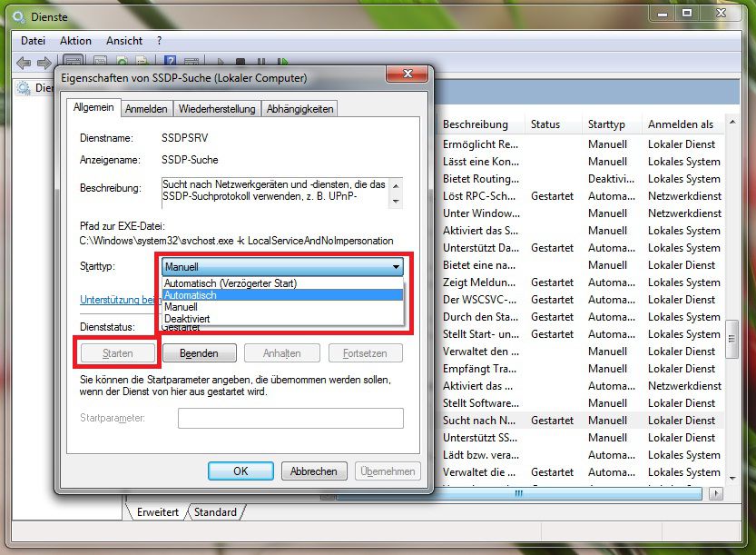Confirm the dialog with OK
The width and height of the screenshot is (756, 555).
(x=241, y=471)
